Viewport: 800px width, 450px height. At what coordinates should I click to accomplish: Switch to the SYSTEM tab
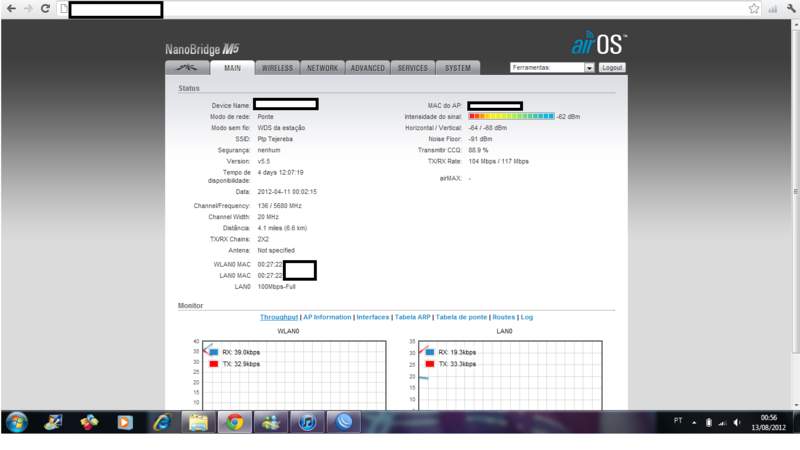458,68
